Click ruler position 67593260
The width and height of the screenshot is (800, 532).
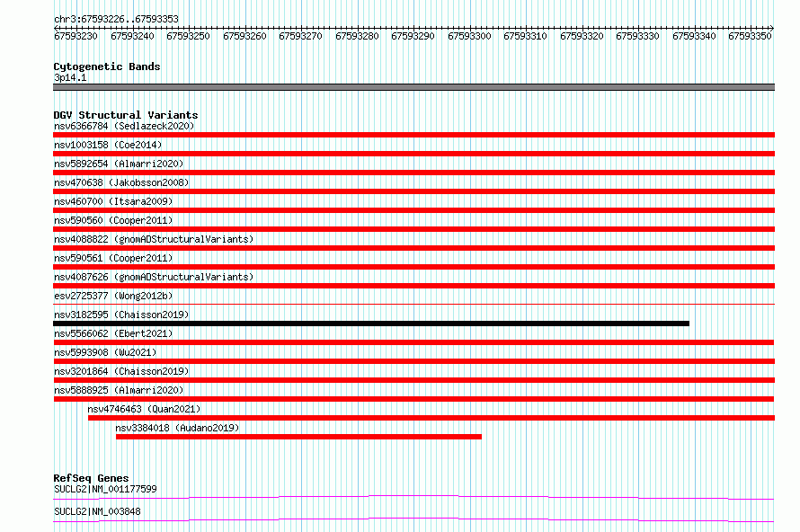[x=244, y=36]
